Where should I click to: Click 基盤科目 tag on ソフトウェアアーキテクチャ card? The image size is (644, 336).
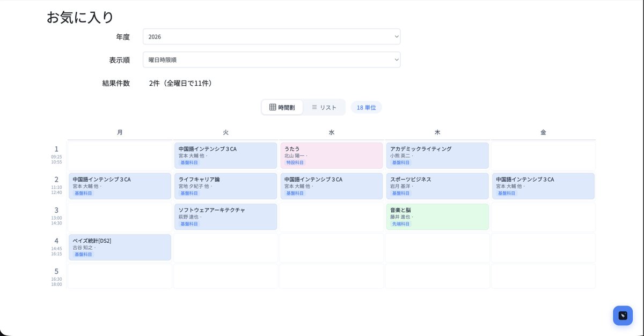click(189, 223)
